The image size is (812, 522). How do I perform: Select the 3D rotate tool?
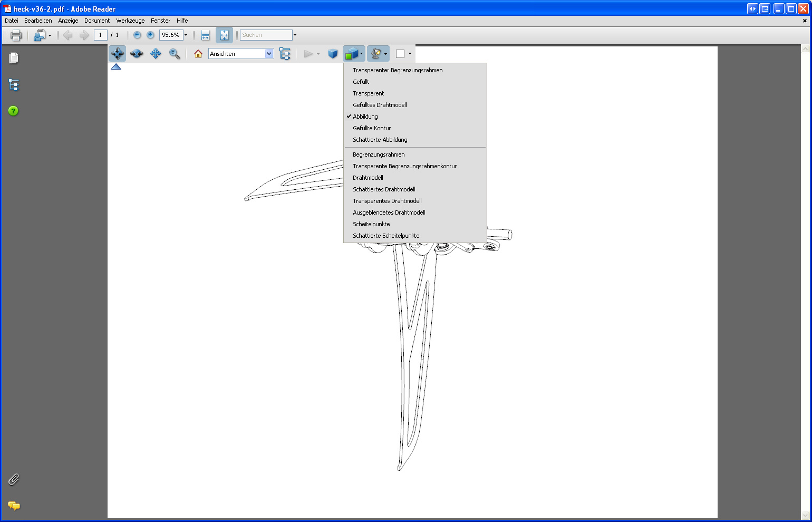click(x=117, y=54)
